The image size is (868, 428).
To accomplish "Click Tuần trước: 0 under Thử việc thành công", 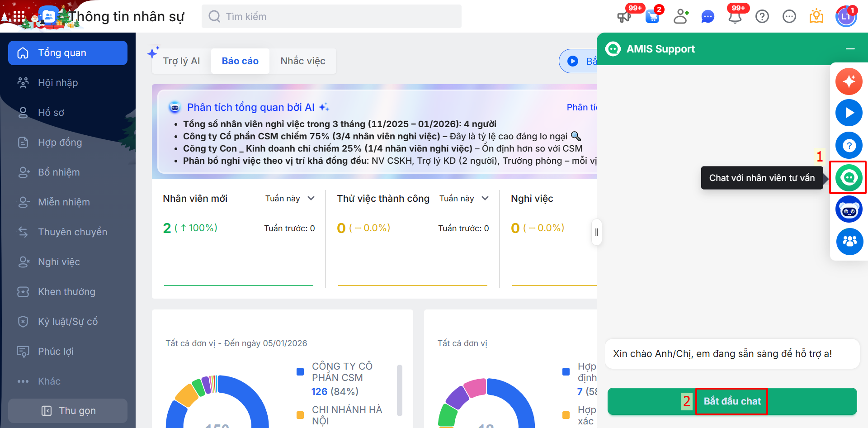I will [463, 228].
